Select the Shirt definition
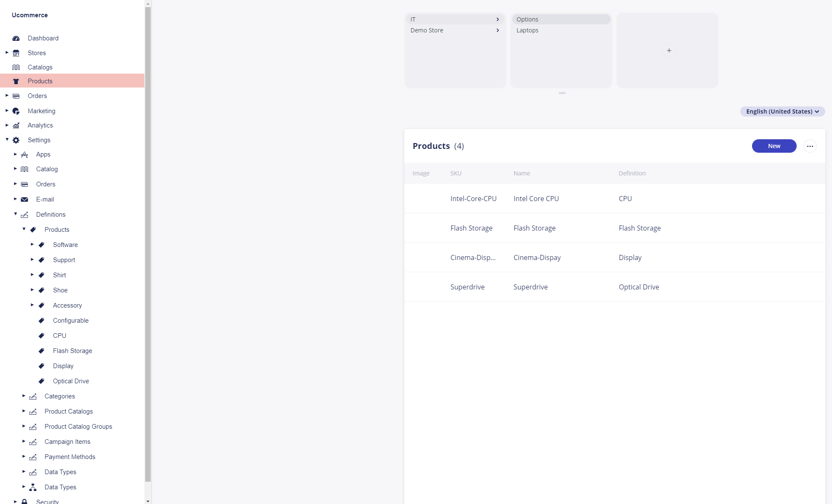This screenshot has height=504, width=832. [x=59, y=275]
